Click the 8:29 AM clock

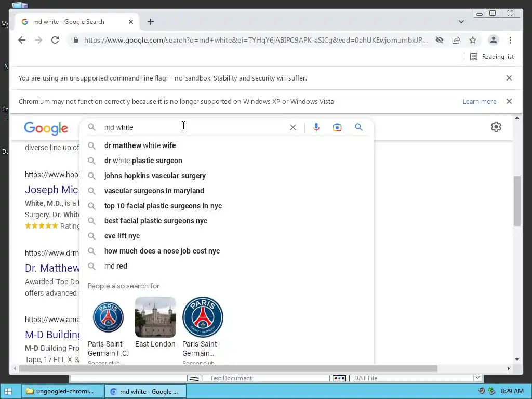click(x=512, y=391)
